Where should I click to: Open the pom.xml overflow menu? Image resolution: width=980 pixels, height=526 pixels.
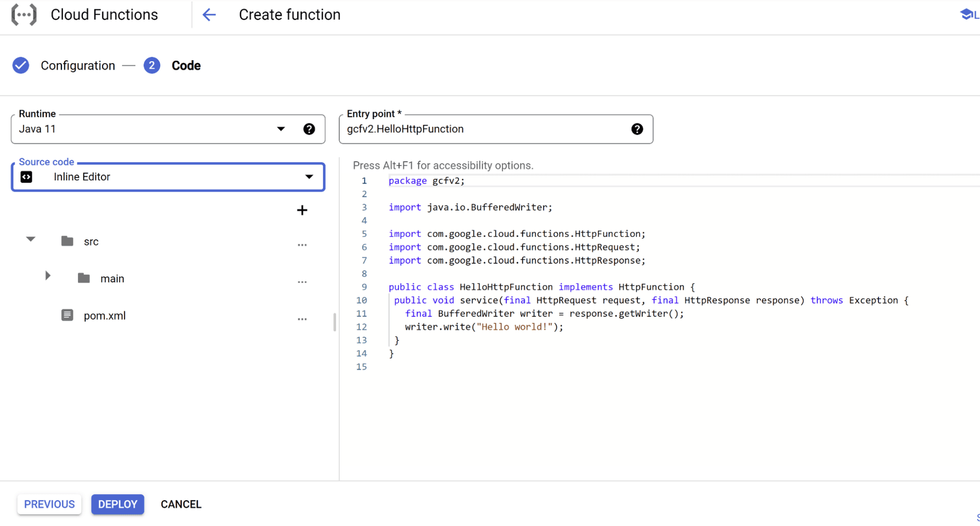pyautogui.click(x=302, y=319)
